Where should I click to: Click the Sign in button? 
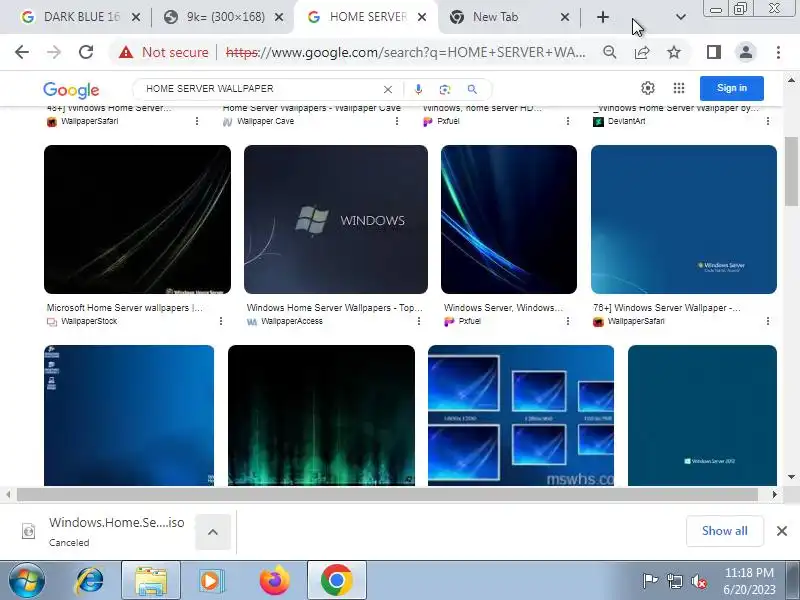pos(732,88)
